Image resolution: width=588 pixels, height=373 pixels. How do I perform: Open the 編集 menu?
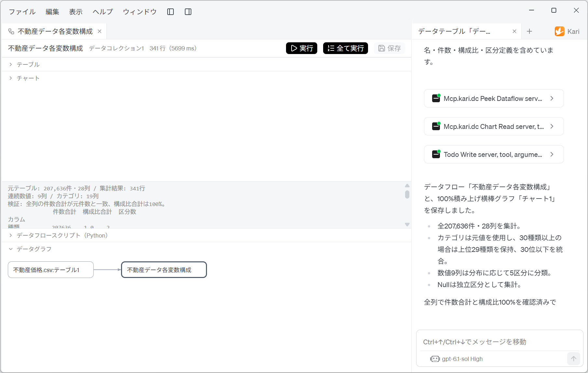[52, 12]
